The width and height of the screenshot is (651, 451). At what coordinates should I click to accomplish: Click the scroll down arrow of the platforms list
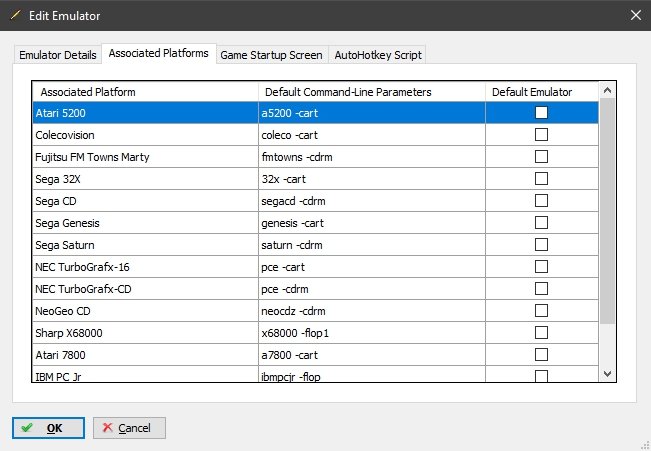click(x=607, y=374)
